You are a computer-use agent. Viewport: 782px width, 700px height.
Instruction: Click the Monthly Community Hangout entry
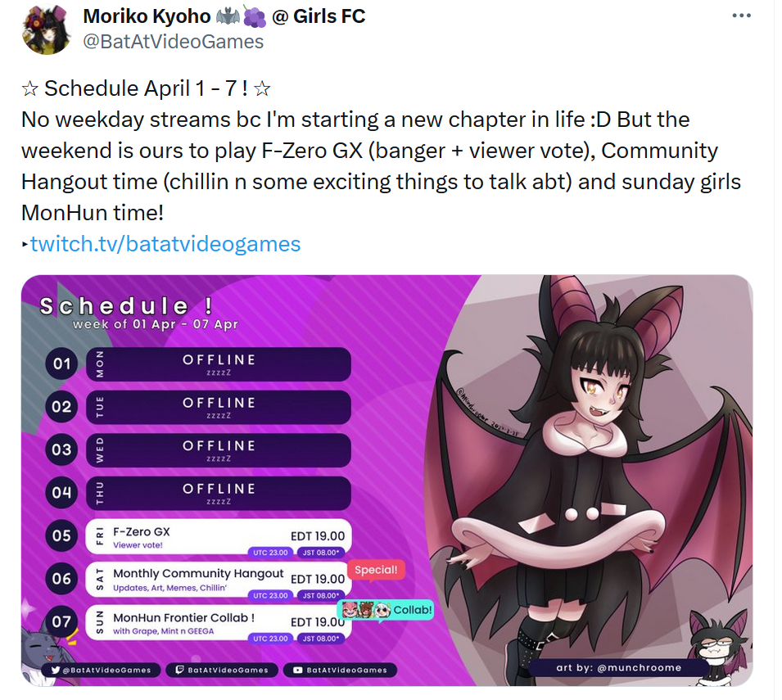point(219,580)
